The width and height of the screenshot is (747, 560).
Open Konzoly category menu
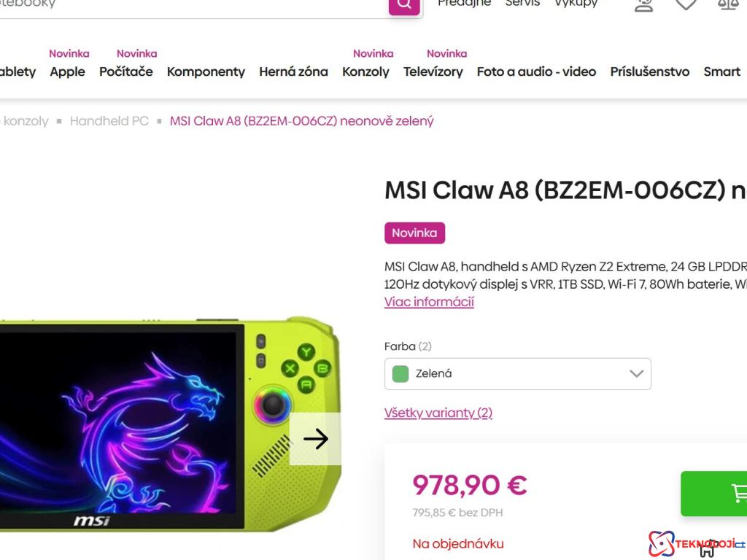365,71
